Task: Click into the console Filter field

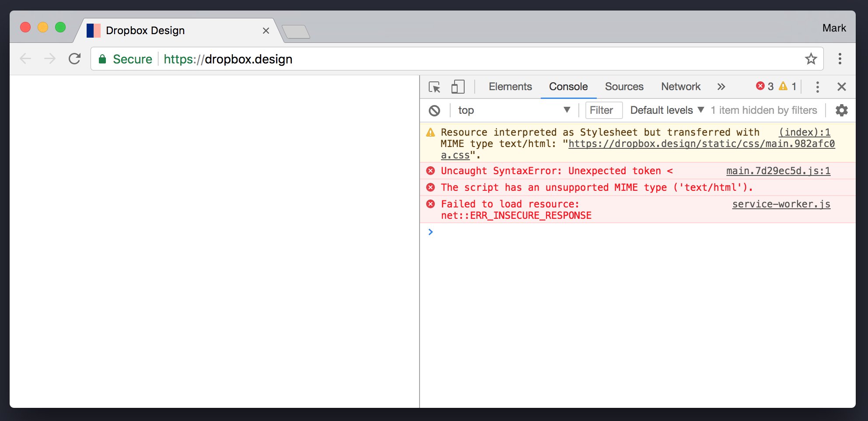Action: (604, 110)
